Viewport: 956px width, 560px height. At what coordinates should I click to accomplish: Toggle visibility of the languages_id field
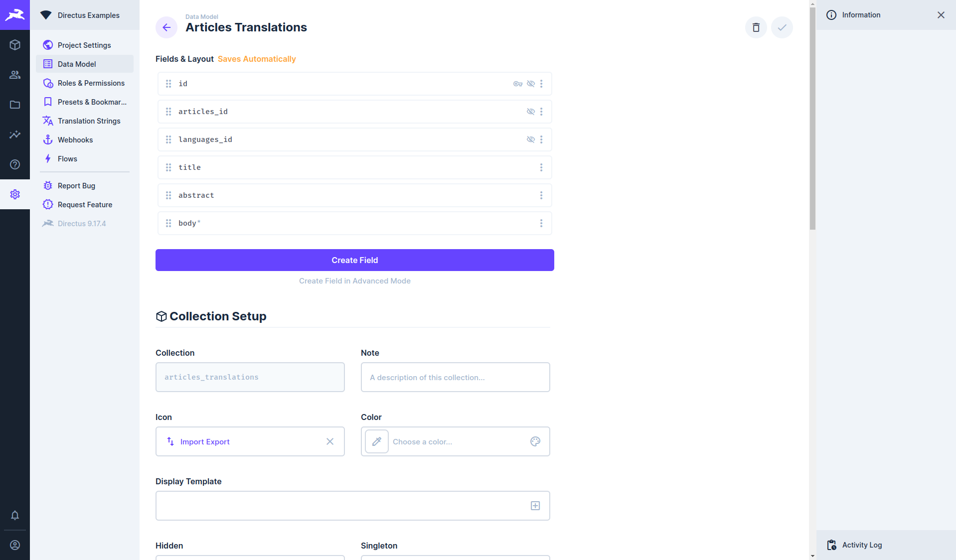[x=530, y=140]
